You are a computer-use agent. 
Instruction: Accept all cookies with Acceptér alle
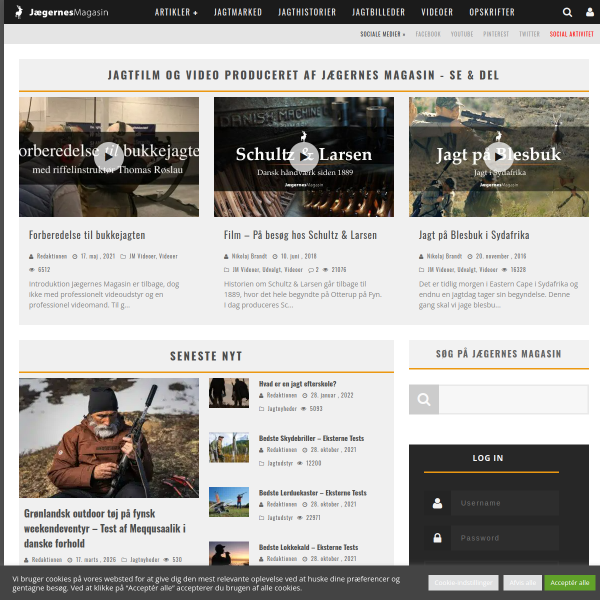pyautogui.click(x=569, y=582)
